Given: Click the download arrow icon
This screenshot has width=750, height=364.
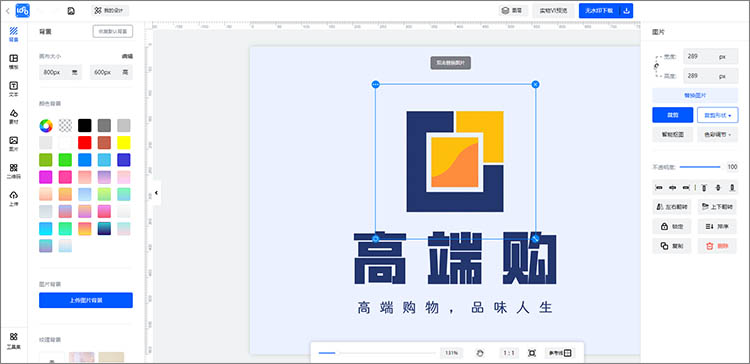Looking at the screenshot, I should point(627,11).
